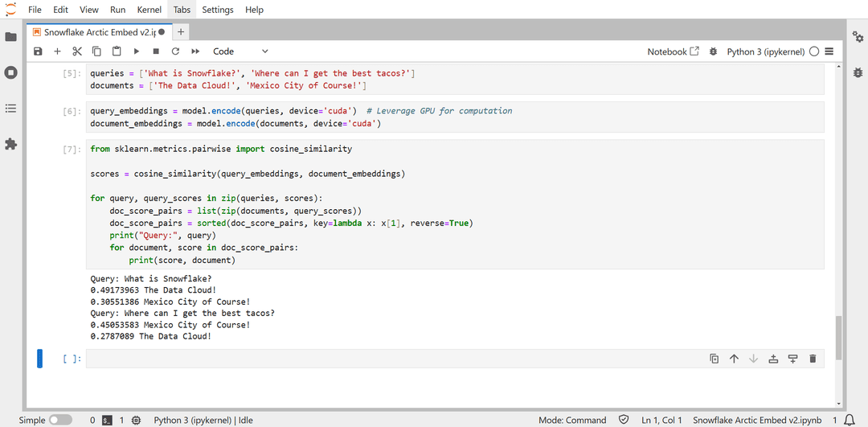868x427 pixels.
Task: Open the Help menu
Action: (x=254, y=10)
